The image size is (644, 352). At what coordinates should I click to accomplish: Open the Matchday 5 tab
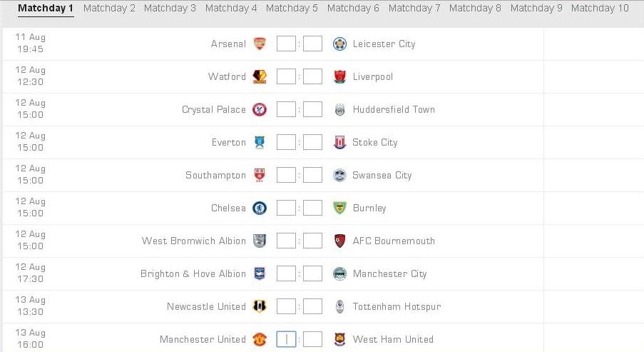coord(292,9)
